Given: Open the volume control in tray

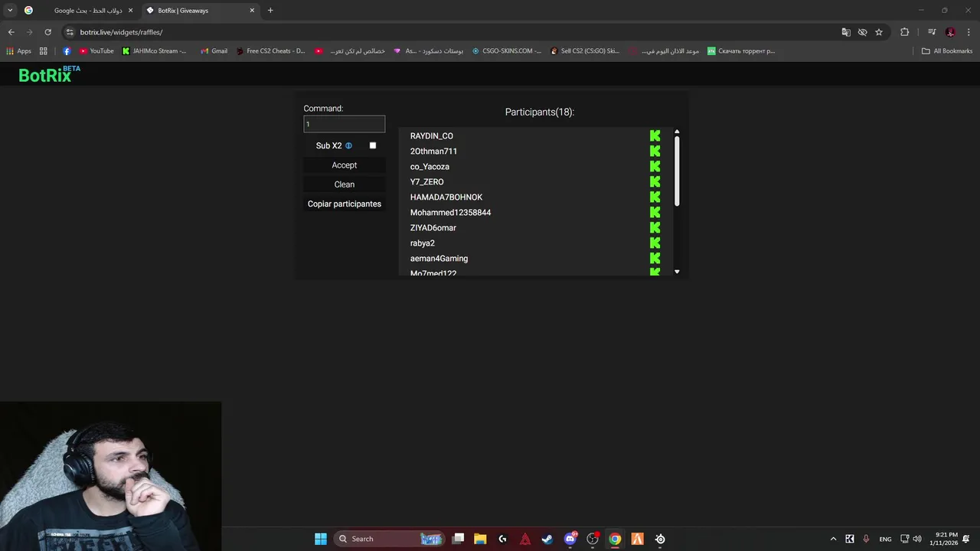Looking at the screenshot, I should click(917, 539).
